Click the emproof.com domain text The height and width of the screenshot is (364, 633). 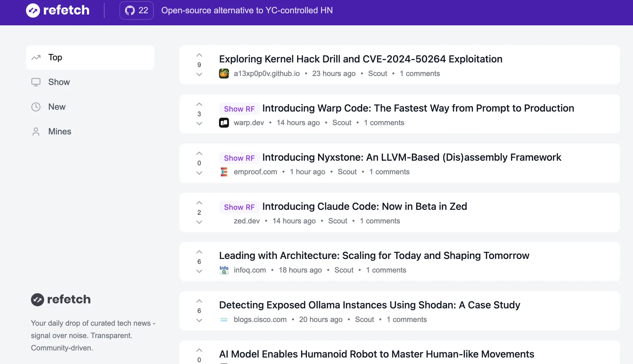256,172
